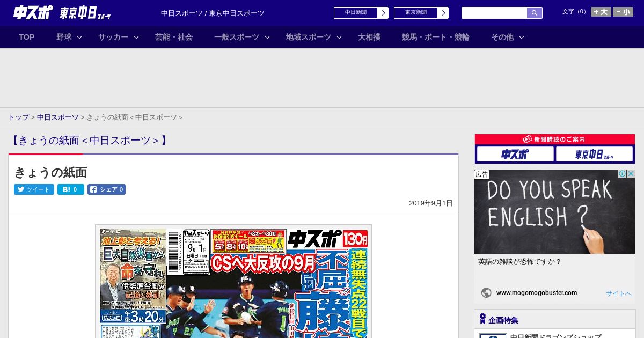Click the きょうの紙面 article heading
Screen dimensions: 644x338
coord(50,173)
